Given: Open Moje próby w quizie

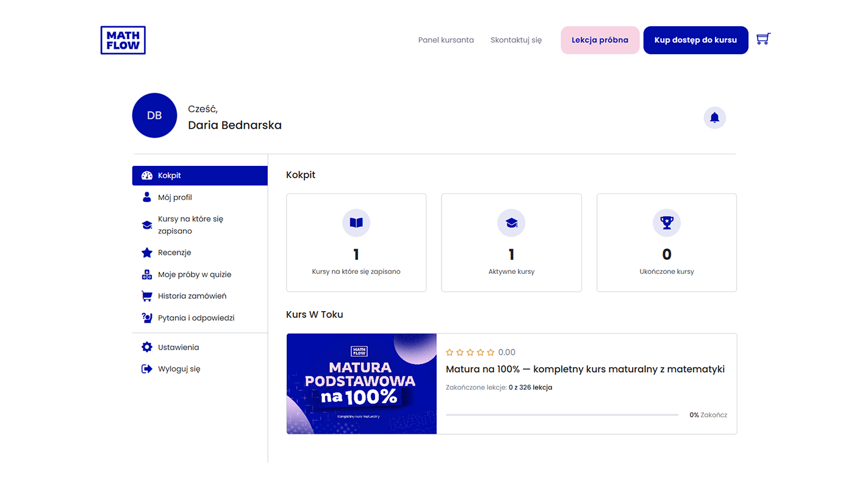Looking at the screenshot, I should coord(194,274).
